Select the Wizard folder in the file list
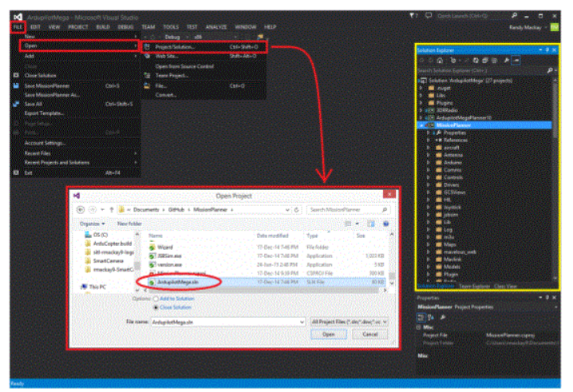The width and height of the screenshot is (573, 392). coord(267,247)
